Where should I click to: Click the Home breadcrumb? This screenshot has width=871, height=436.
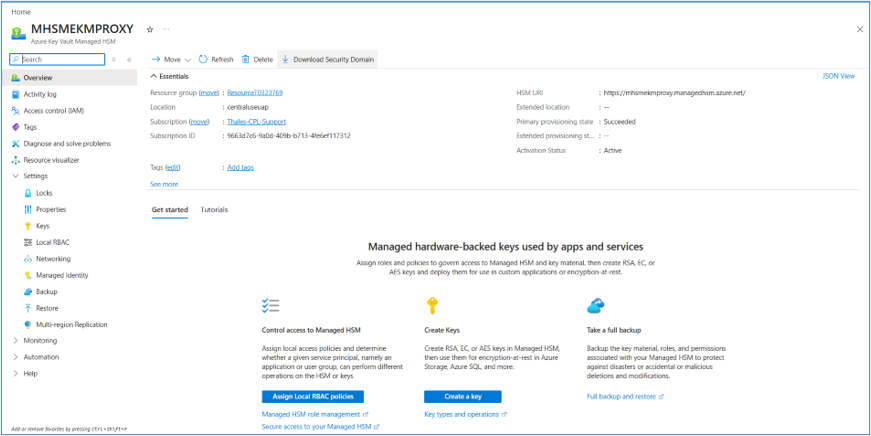pos(21,12)
